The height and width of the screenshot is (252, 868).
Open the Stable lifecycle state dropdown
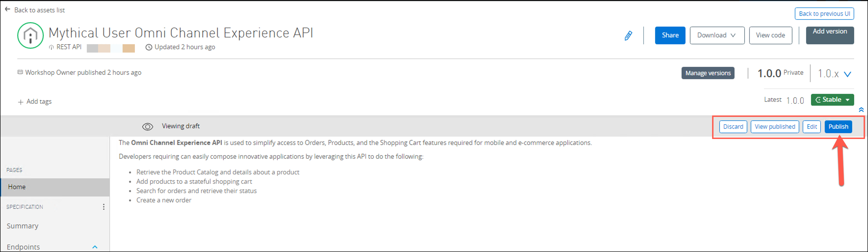(x=832, y=100)
